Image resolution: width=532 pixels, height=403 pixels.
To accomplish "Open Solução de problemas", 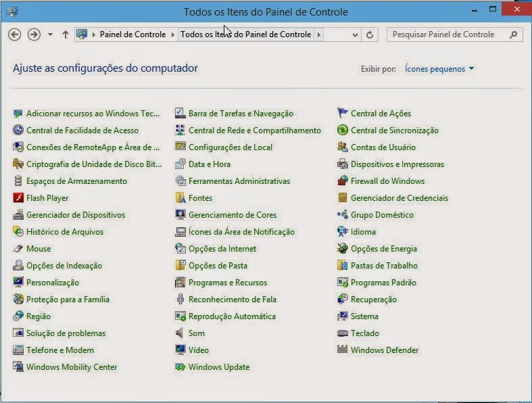I will tap(66, 333).
